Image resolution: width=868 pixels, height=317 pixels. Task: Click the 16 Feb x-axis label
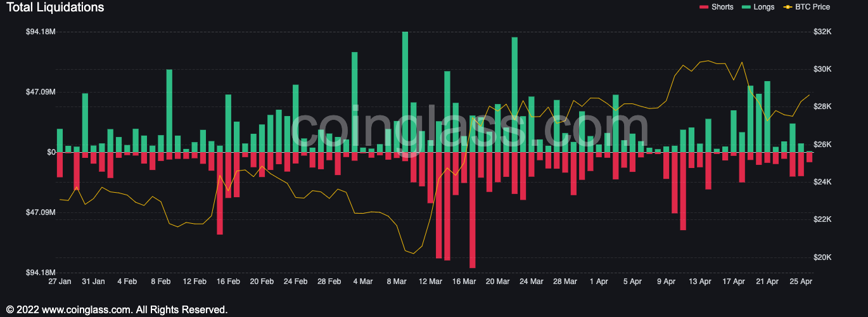tap(228, 281)
